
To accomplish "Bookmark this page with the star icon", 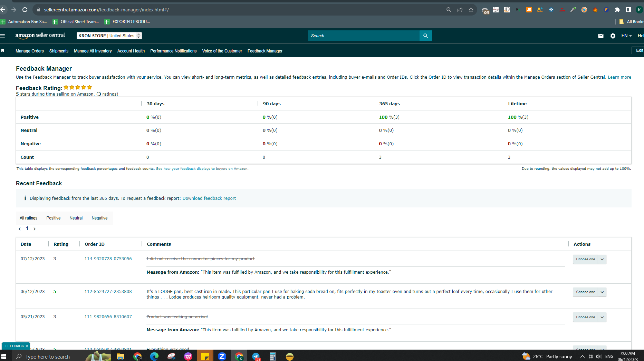I will 471,10.
